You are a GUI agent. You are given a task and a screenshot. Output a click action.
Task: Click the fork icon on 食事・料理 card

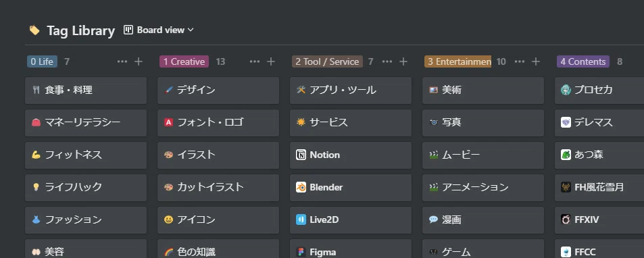click(x=36, y=90)
